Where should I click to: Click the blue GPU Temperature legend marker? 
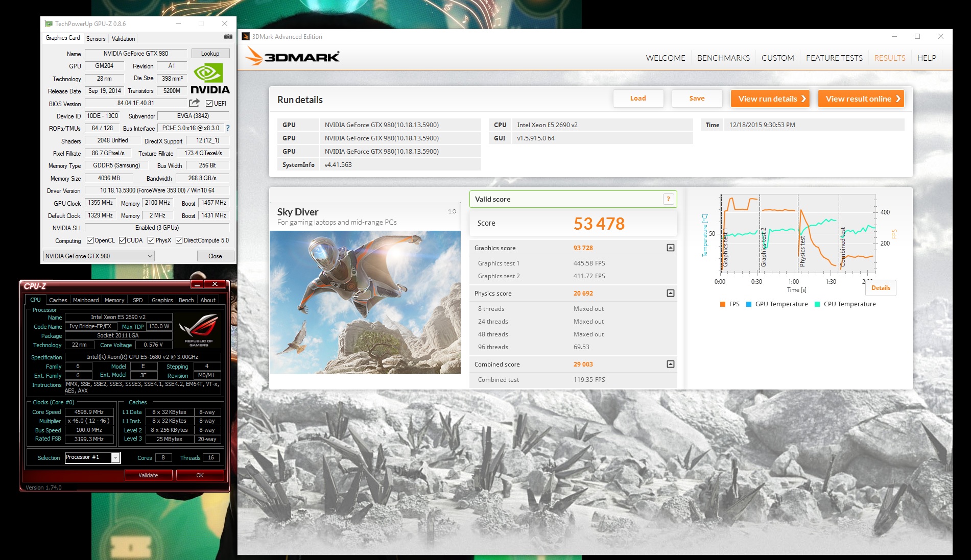tap(749, 304)
